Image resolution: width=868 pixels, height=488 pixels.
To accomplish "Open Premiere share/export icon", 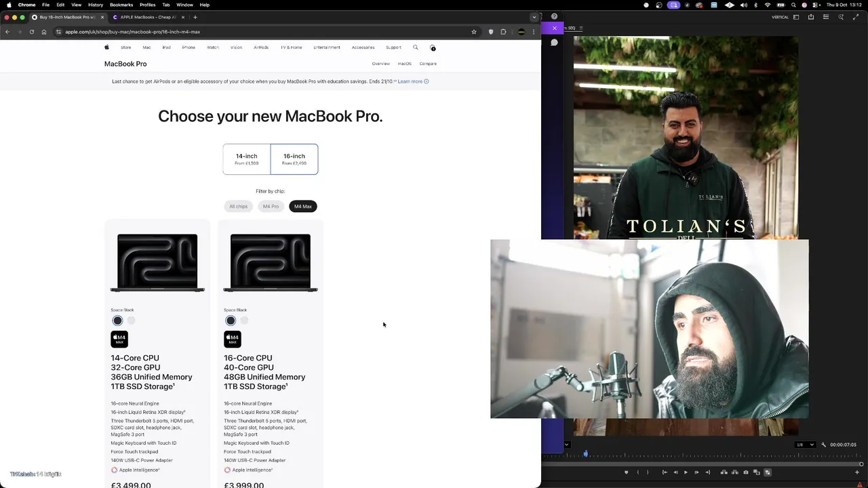I will tap(811, 17).
